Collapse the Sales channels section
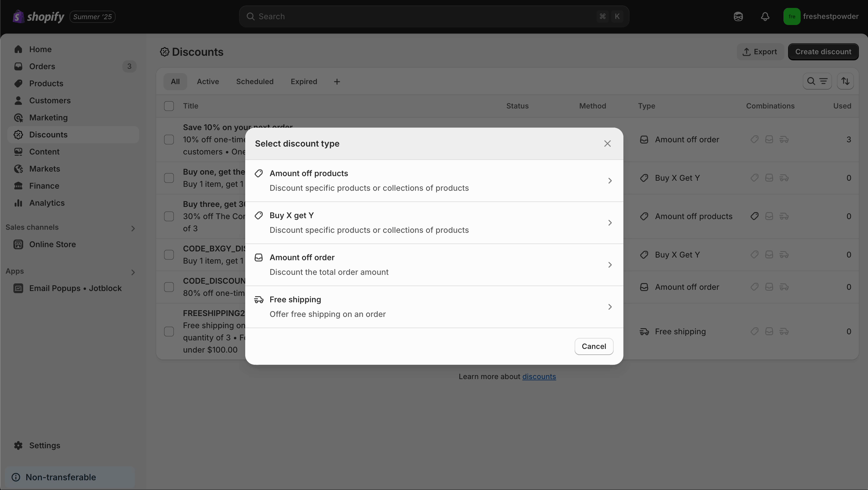 tap(133, 228)
